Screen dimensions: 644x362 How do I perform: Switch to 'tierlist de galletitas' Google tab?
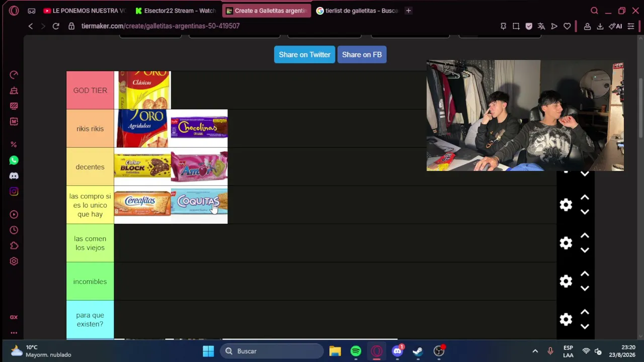[x=357, y=11]
